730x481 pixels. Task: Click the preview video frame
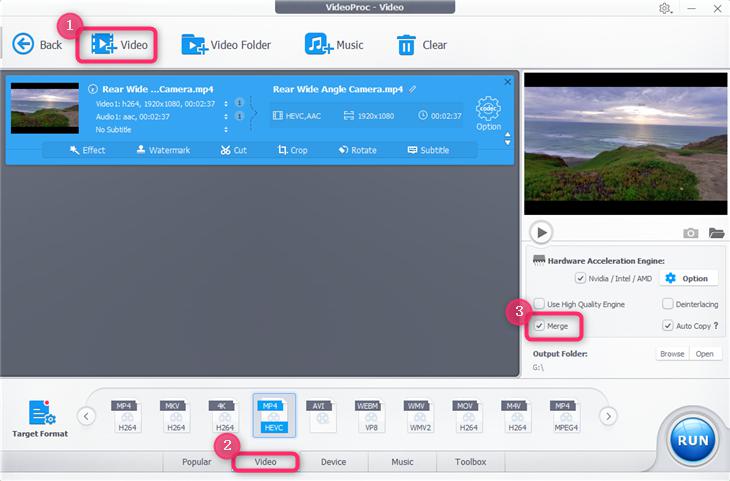coord(625,143)
